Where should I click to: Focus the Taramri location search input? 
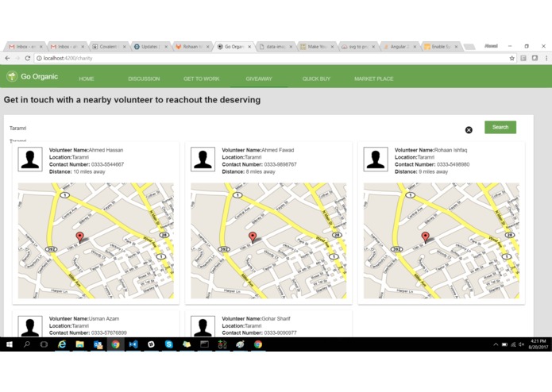click(234, 129)
